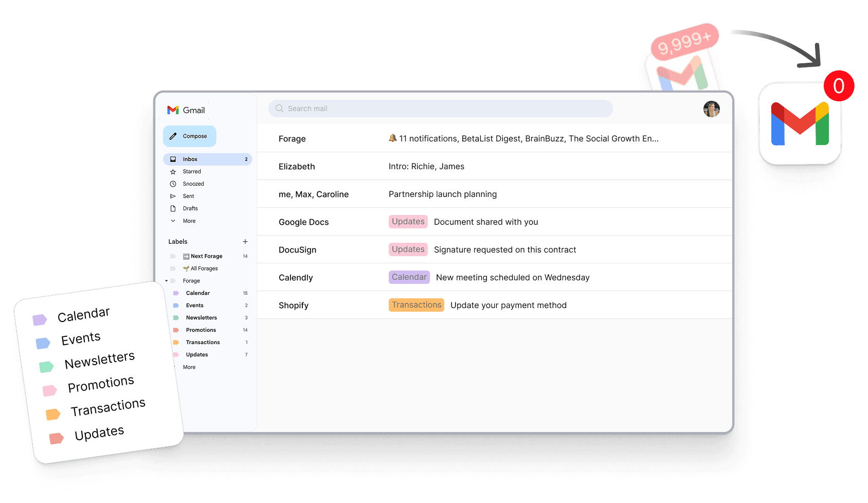
Task: Open the Next Forage label
Action: (x=208, y=256)
